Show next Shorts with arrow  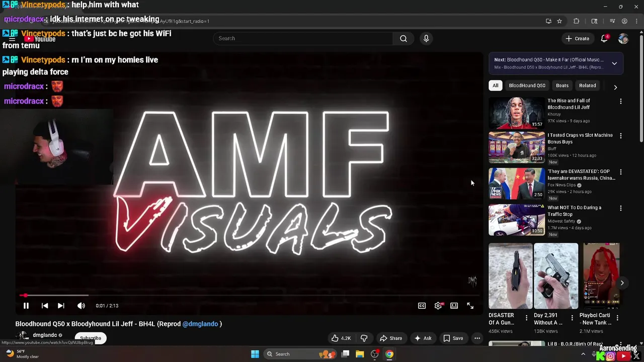click(x=622, y=283)
